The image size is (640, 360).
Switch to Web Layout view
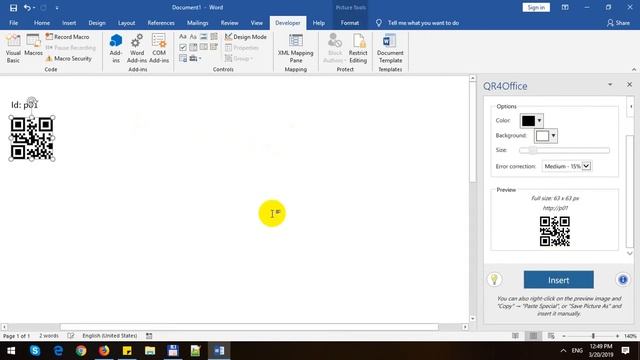point(551,336)
